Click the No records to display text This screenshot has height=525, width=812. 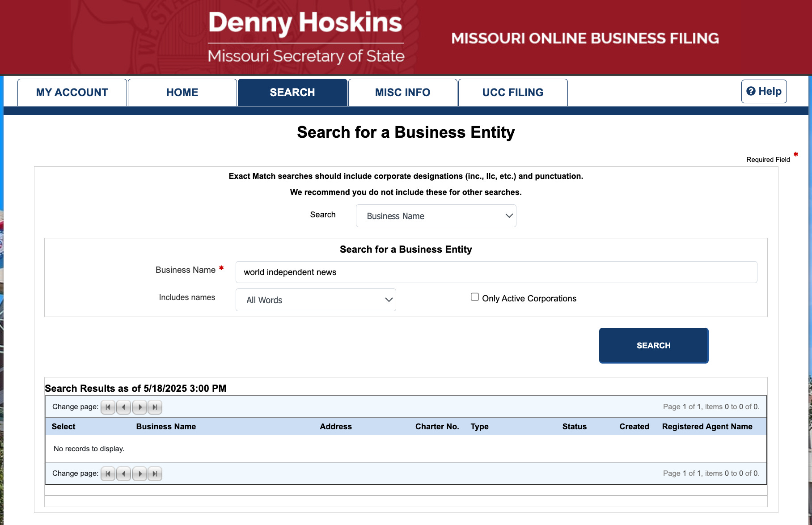pyautogui.click(x=89, y=449)
